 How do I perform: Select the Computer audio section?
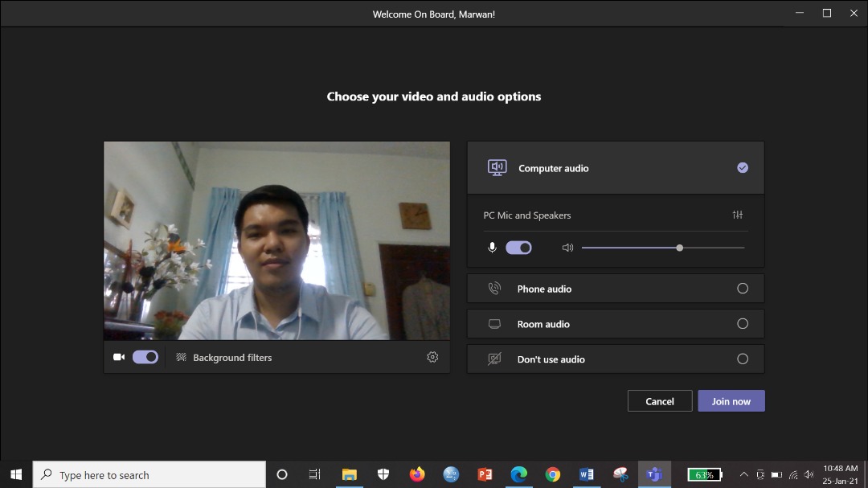click(615, 167)
